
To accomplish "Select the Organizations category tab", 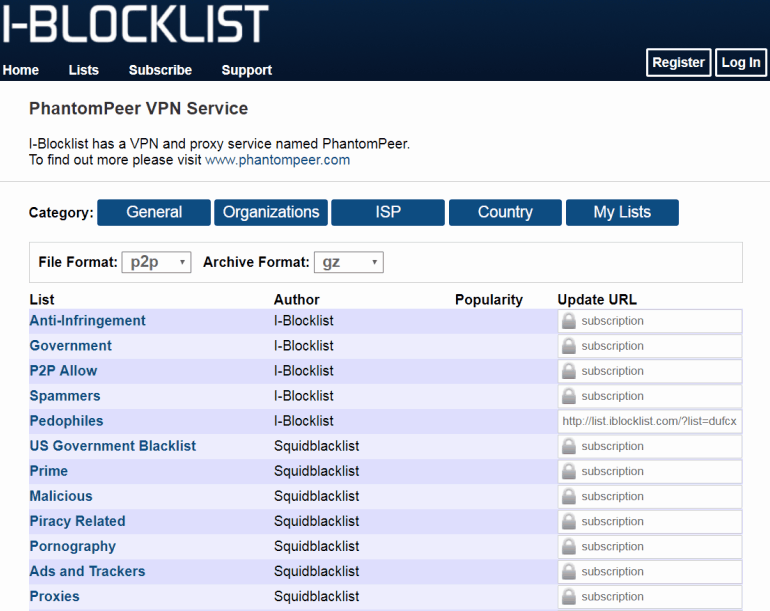I will pyautogui.click(x=271, y=212).
